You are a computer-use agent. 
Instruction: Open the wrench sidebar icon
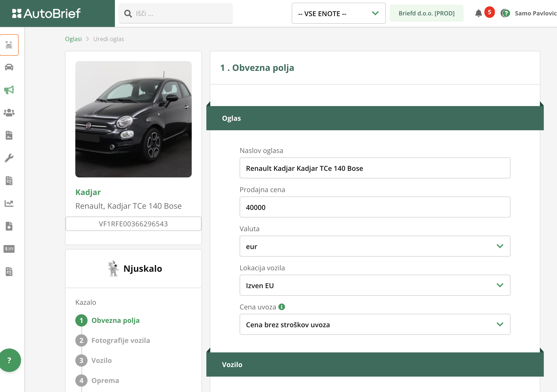9,158
